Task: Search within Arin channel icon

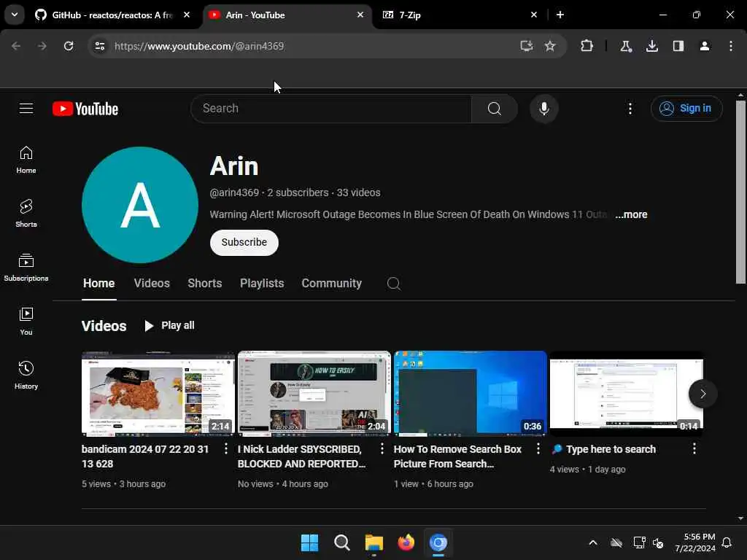Action: click(x=393, y=284)
